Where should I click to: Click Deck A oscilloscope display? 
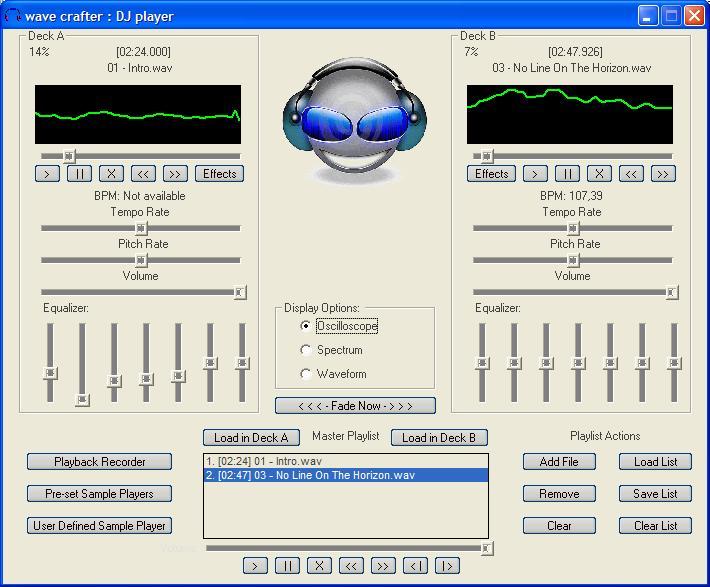point(138,115)
